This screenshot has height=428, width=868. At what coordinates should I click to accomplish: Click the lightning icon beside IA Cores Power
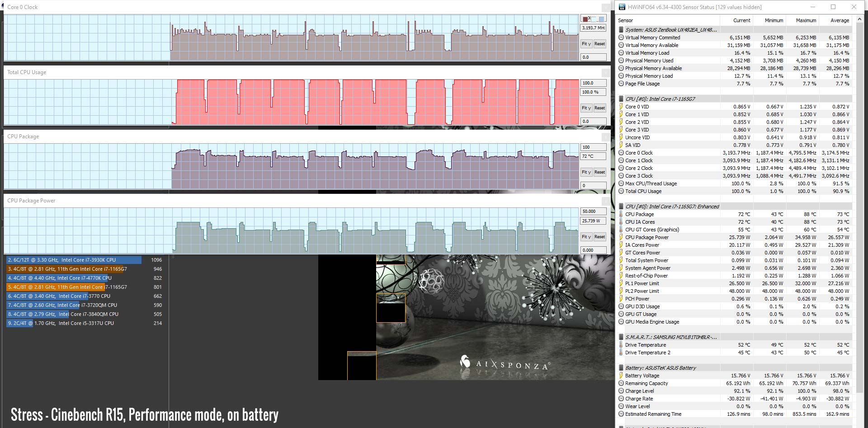621,245
